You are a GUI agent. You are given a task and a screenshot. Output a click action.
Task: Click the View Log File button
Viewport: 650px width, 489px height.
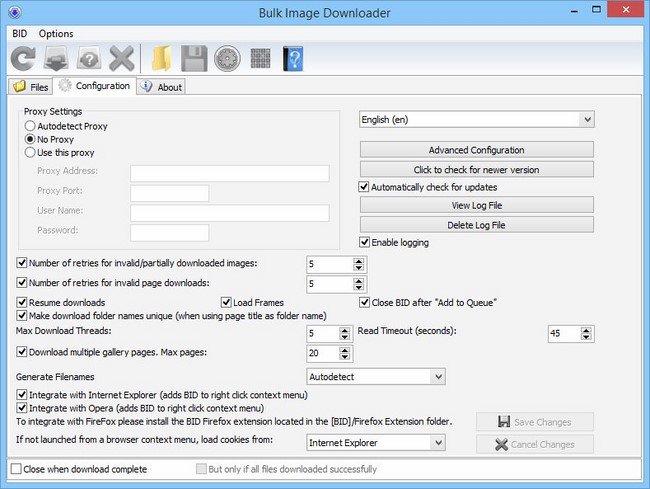click(477, 205)
